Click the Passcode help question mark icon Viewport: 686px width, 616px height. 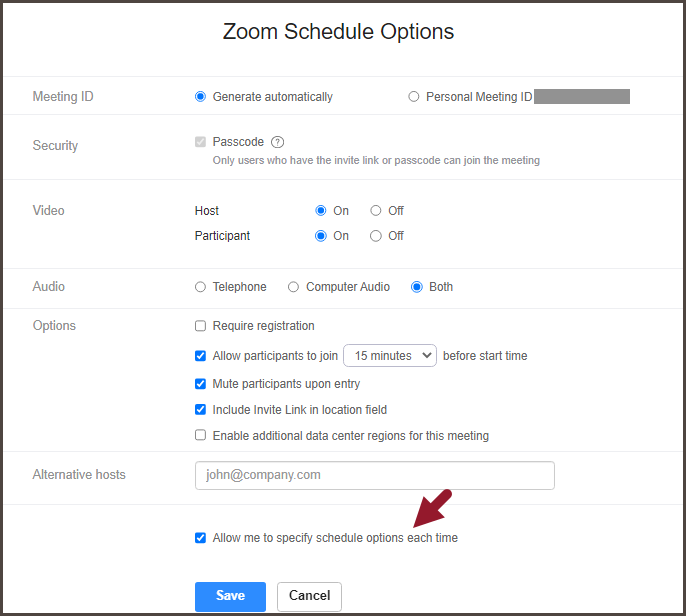point(278,142)
